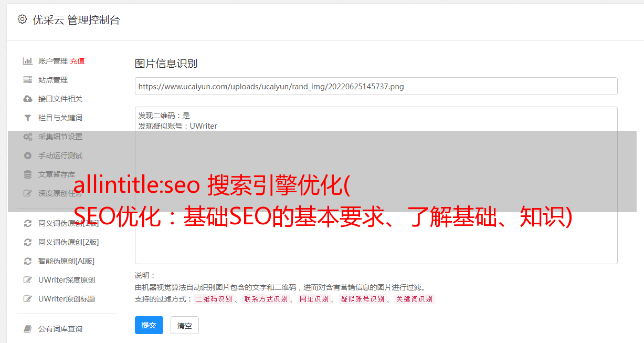This screenshot has width=644, height=343.
Task: Click the 二维码识别 tag
Action: pos(214,299)
